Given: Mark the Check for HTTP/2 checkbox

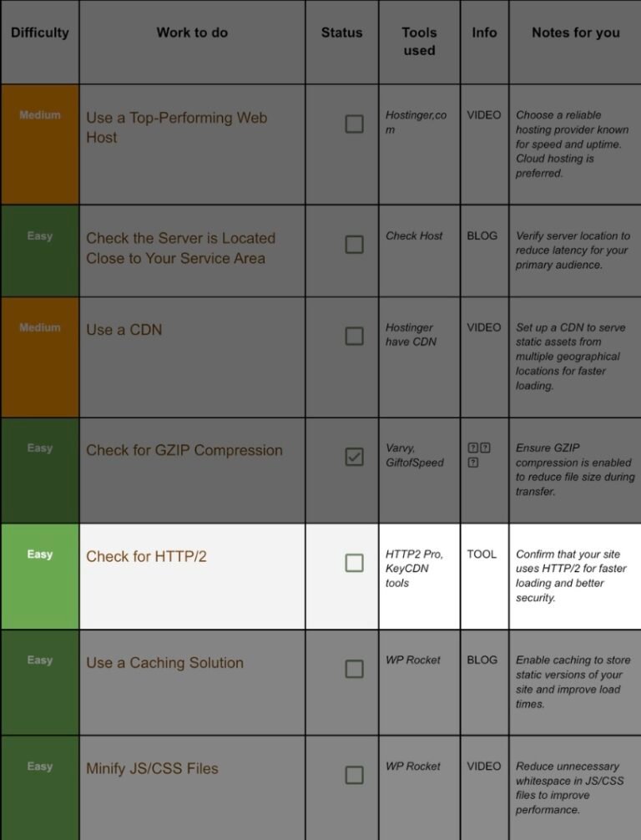Looking at the screenshot, I should click(354, 563).
